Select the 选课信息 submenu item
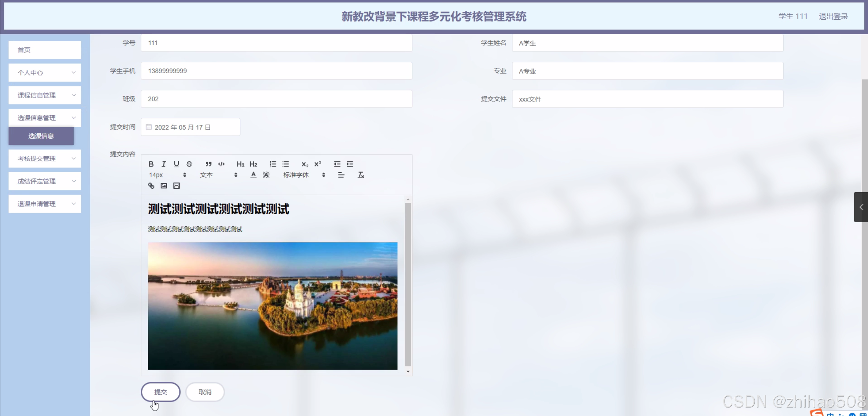 [41, 136]
